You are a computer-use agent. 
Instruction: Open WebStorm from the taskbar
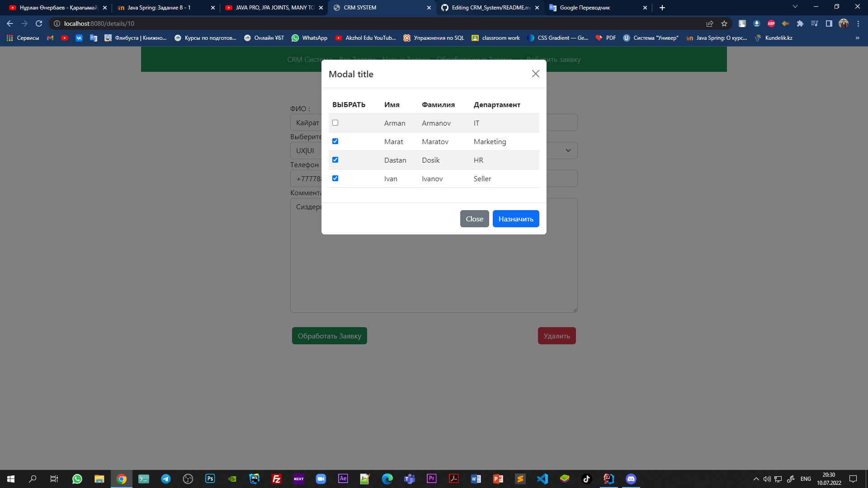point(255,479)
